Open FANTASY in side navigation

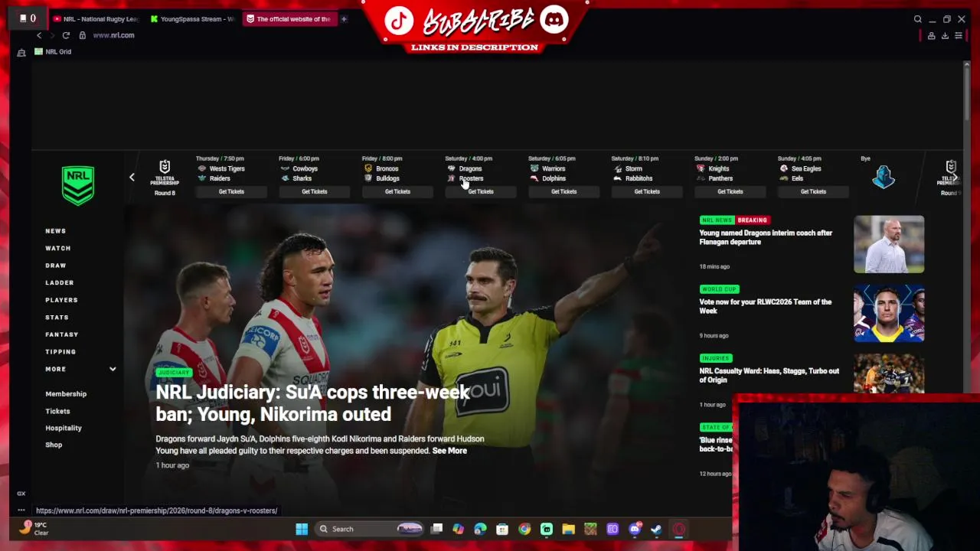coord(62,334)
